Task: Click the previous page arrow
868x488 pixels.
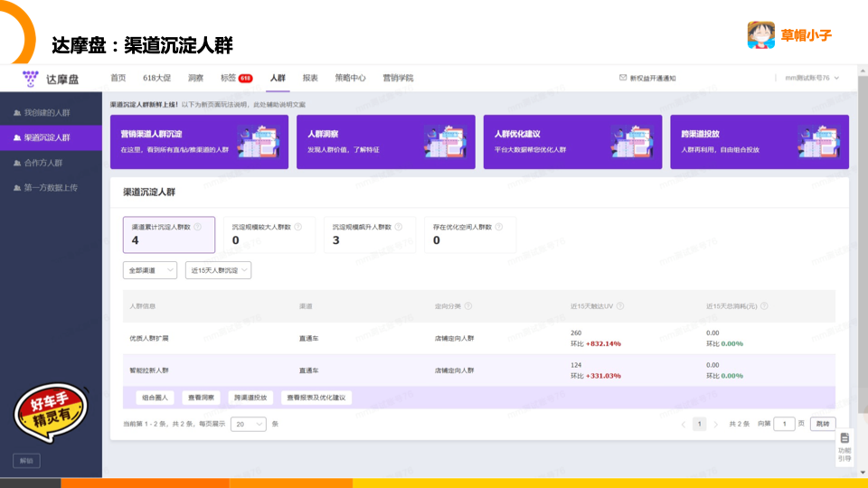Action: [x=684, y=425]
